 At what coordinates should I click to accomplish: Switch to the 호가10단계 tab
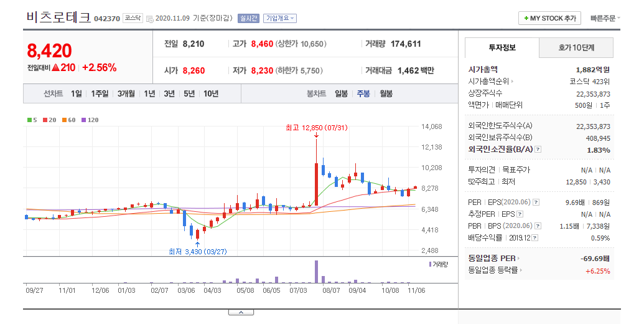(576, 48)
